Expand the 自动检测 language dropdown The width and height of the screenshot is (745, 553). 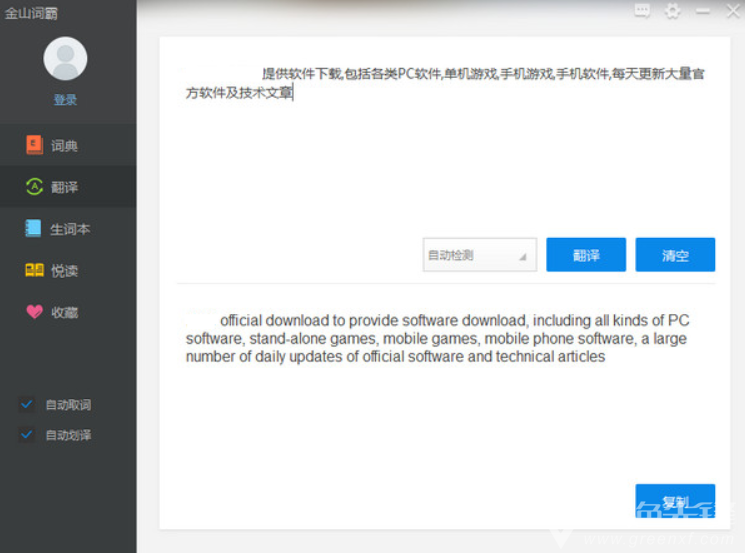[480, 255]
